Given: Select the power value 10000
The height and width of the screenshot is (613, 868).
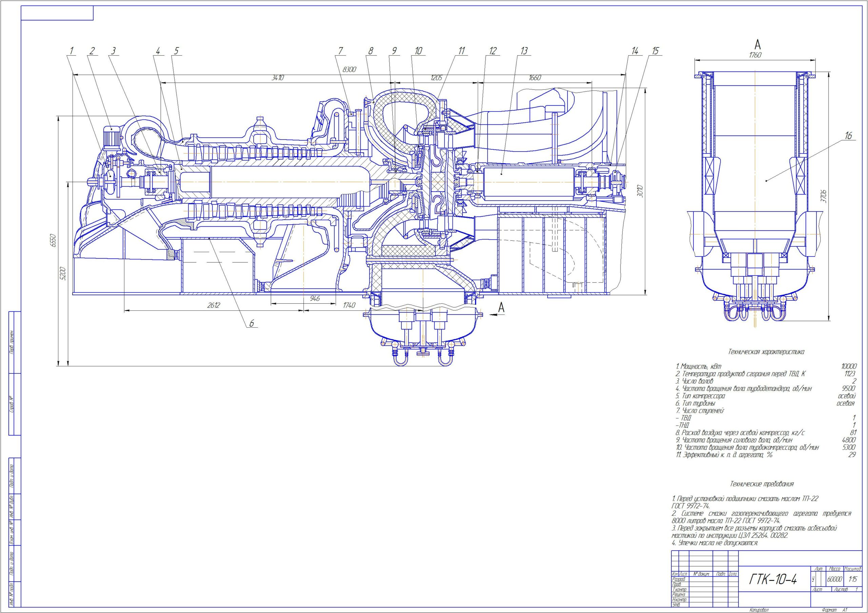Looking at the screenshot, I should [x=849, y=367].
